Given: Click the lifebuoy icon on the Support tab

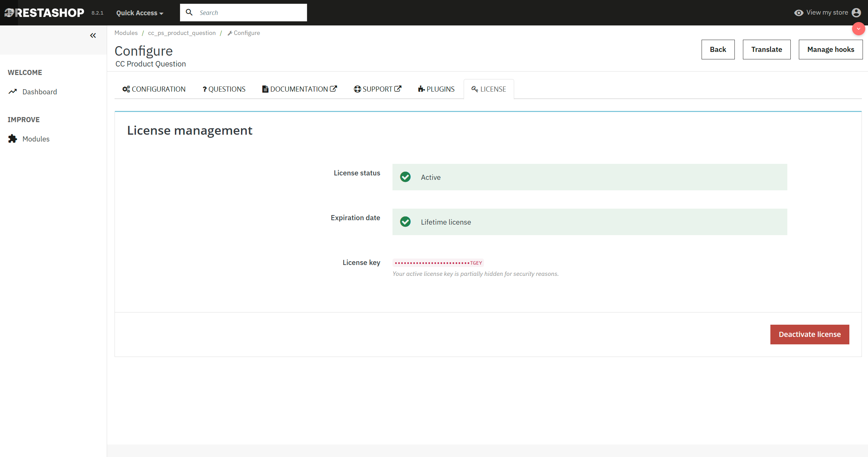Looking at the screenshot, I should click(x=357, y=89).
